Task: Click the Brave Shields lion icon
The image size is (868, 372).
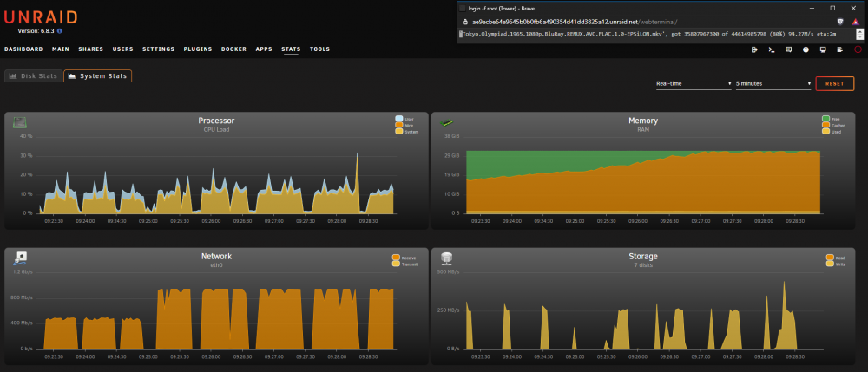Action: pyautogui.click(x=840, y=22)
